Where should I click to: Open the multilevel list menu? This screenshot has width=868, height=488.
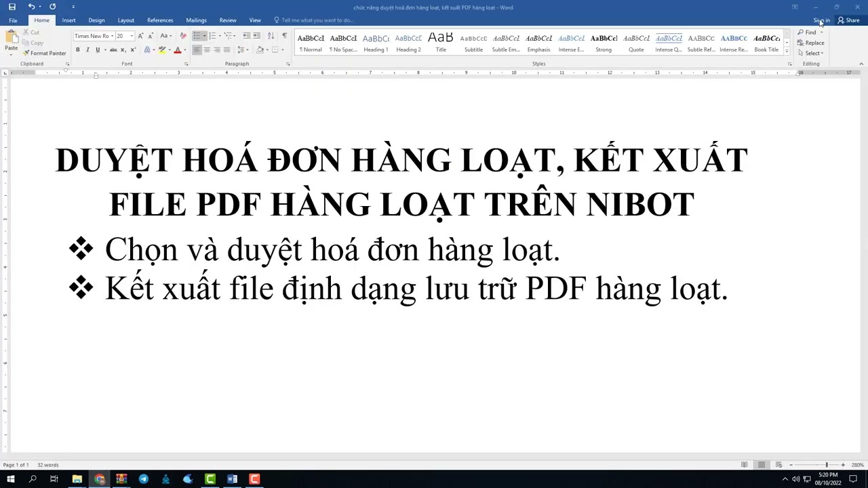(229, 36)
